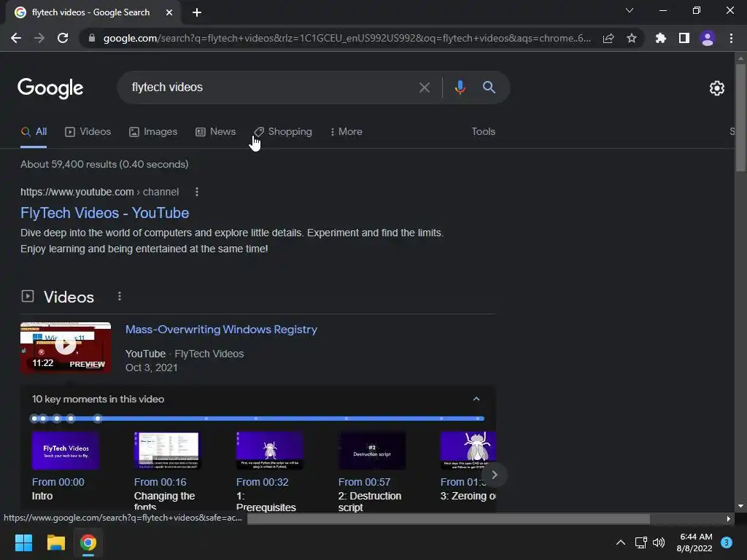This screenshot has width=747, height=560.
Task: Jump to From 00:00 timestamp
Action: [x=58, y=483]
